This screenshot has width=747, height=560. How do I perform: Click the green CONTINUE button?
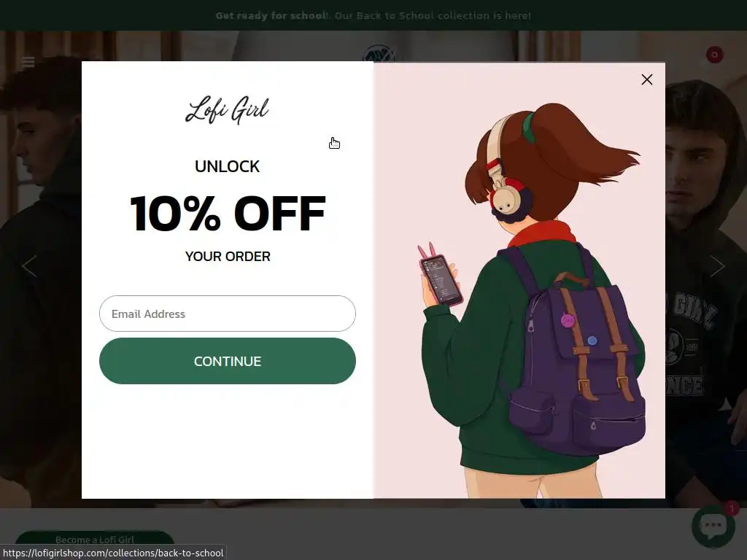click(x=228, y=361)
